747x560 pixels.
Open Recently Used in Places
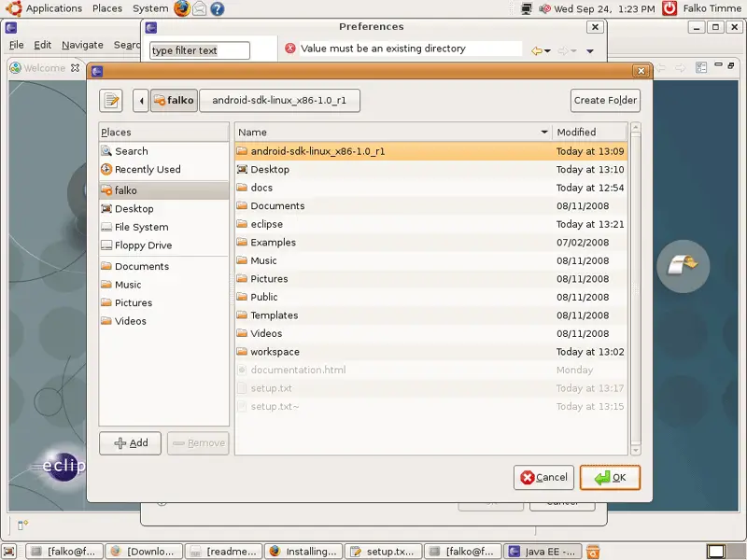click(x=164, y=170)
